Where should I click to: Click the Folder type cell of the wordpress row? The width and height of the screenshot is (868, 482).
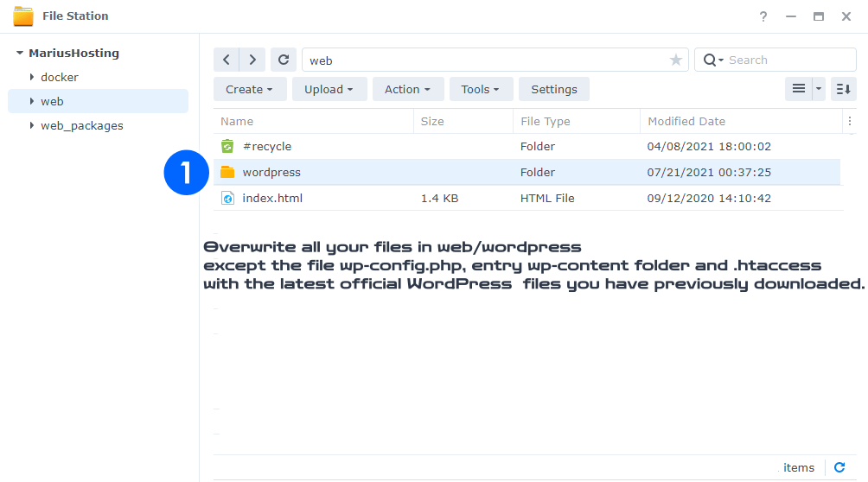tap(537, 172)
